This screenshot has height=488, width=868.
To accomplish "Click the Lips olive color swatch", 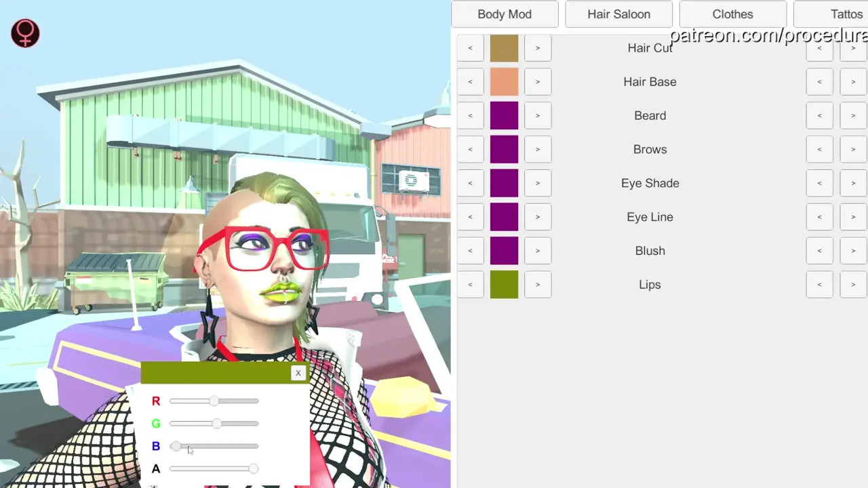I will [504, 285].
